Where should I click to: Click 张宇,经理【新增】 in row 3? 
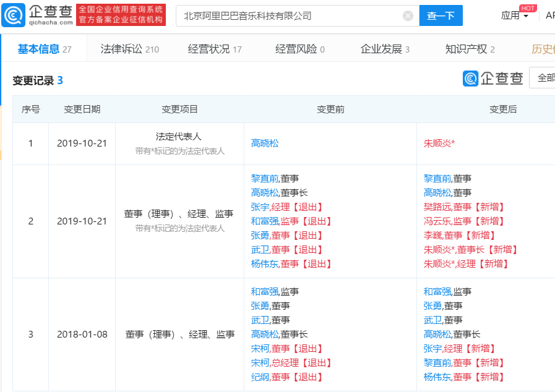(460, 349)
